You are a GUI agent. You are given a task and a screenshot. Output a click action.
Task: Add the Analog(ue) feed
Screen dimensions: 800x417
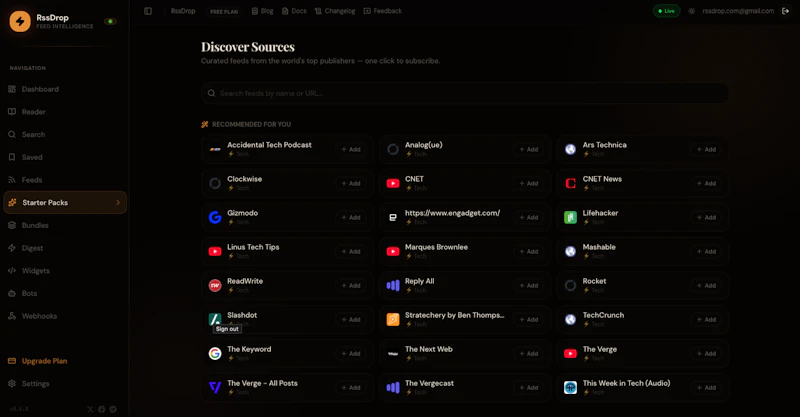pyautogui.click(x=529, y=150)
